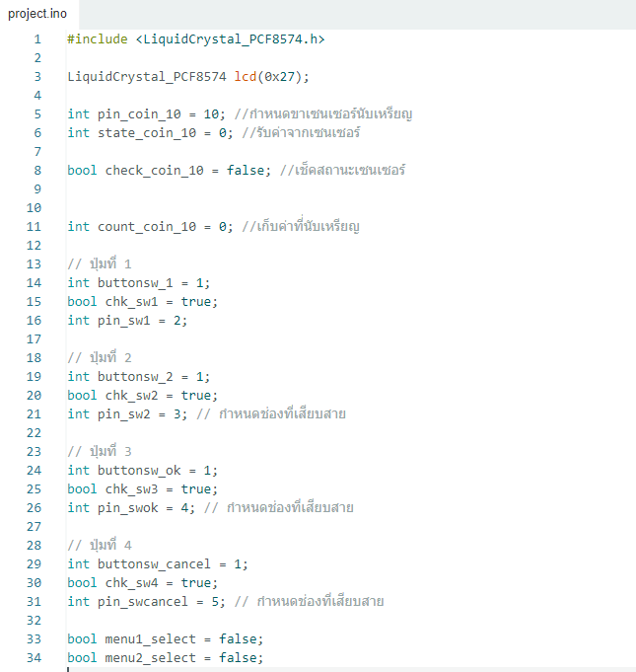Screen dimensions: 636x672
Task: Place cursor on pin_coin_10 = 10 line
Action: click(240, 114)
